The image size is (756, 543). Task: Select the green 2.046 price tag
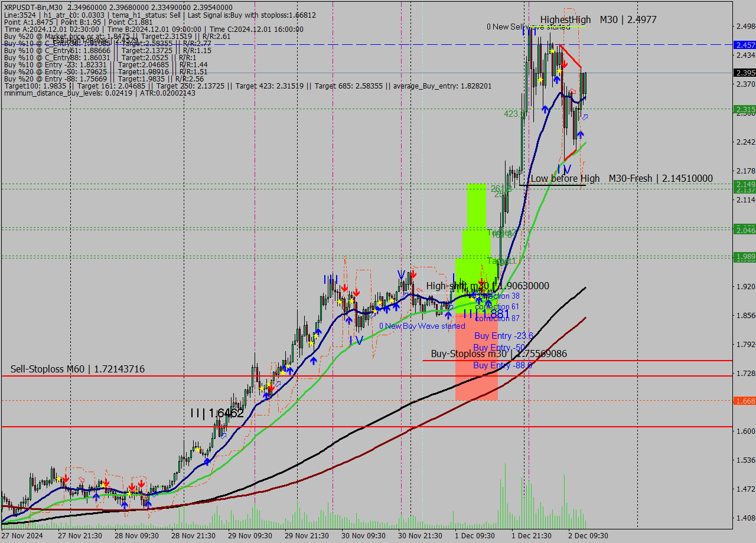(x=744, y=230)
